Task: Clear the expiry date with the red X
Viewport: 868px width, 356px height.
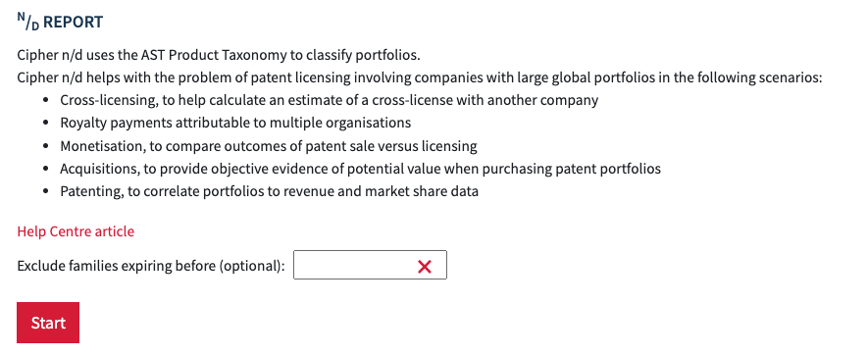Action: pos(425,267)
